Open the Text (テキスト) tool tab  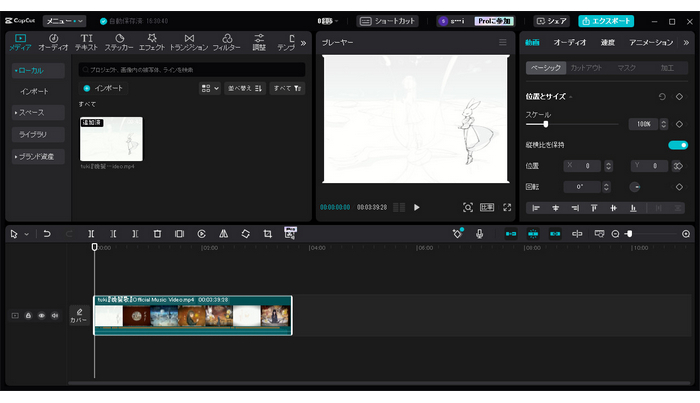(86, 42)
